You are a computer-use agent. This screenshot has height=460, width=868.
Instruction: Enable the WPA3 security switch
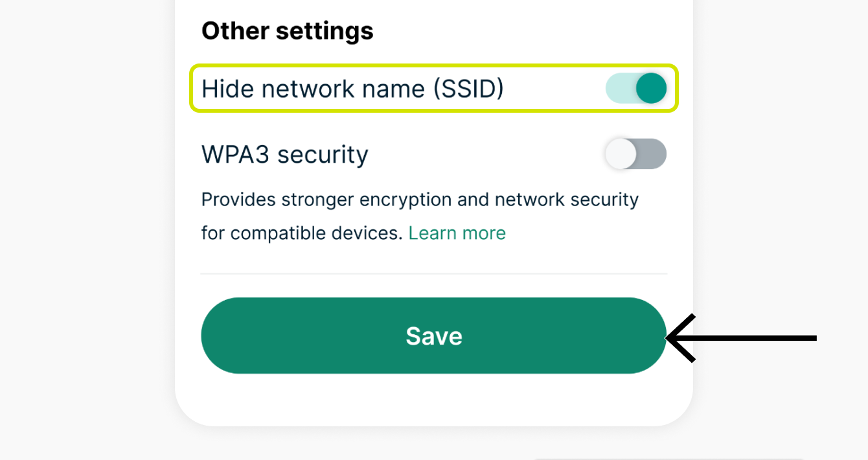(635, 154)
